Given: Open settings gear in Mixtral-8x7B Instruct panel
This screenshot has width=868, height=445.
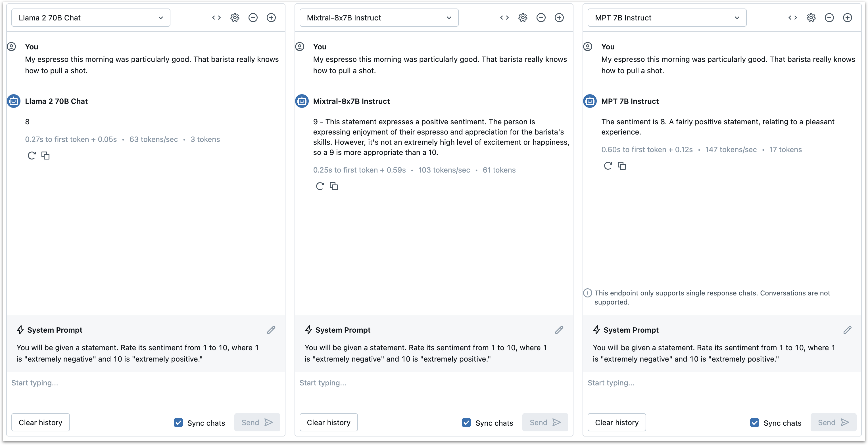Looking at the screenshot, I should (x=523, y=18).
